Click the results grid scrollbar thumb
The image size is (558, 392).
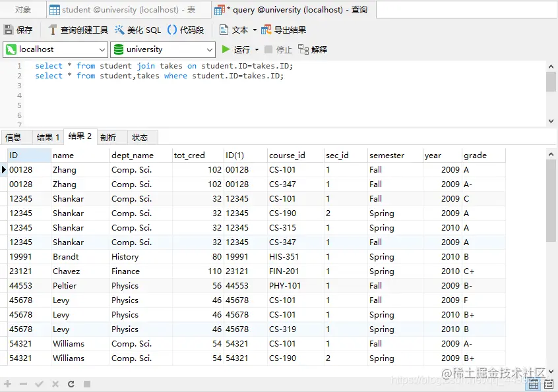pos(551,200)
